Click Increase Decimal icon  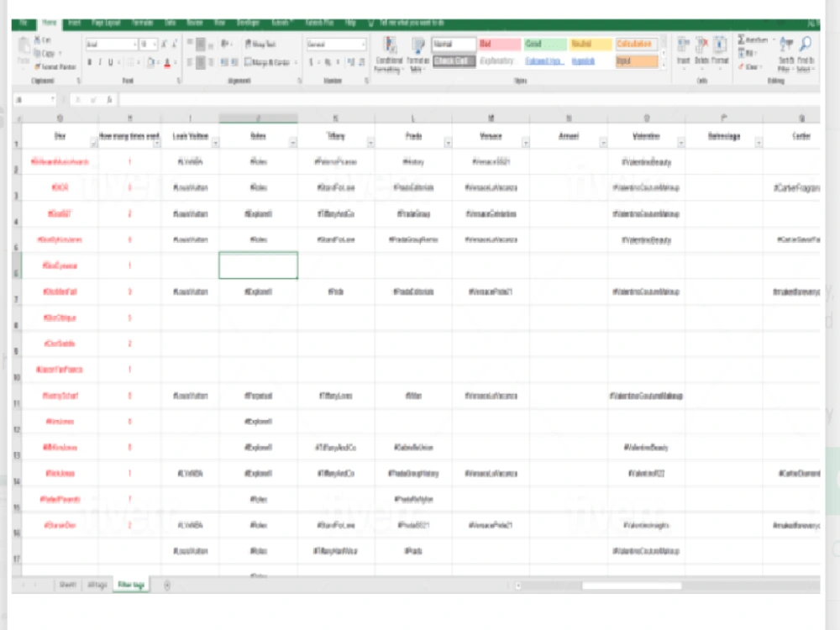coord(351,62)
